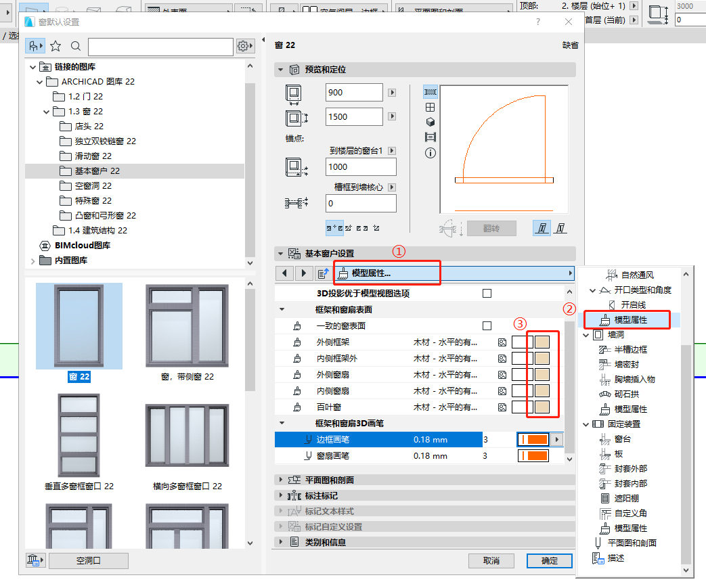Image resolution: width=706 pixels, height=588 pixels.
Task: Switch the preview to 3D view
Action: click(x=431, y=122)
